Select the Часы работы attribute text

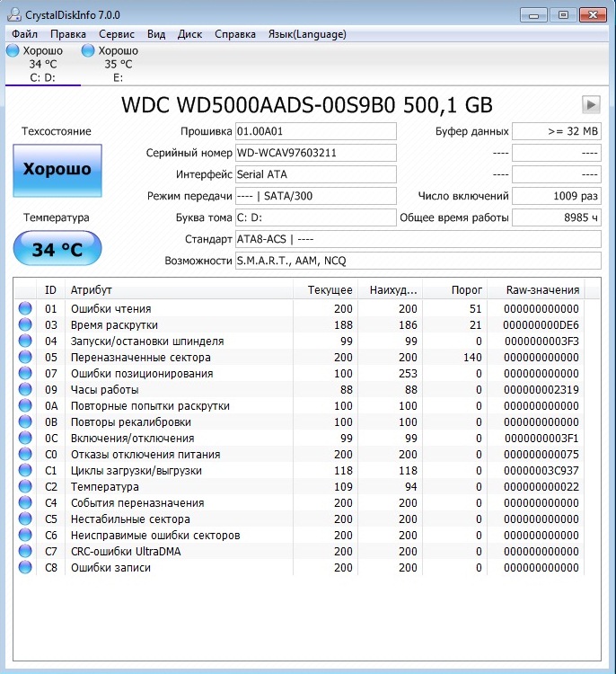coord(104,390)
